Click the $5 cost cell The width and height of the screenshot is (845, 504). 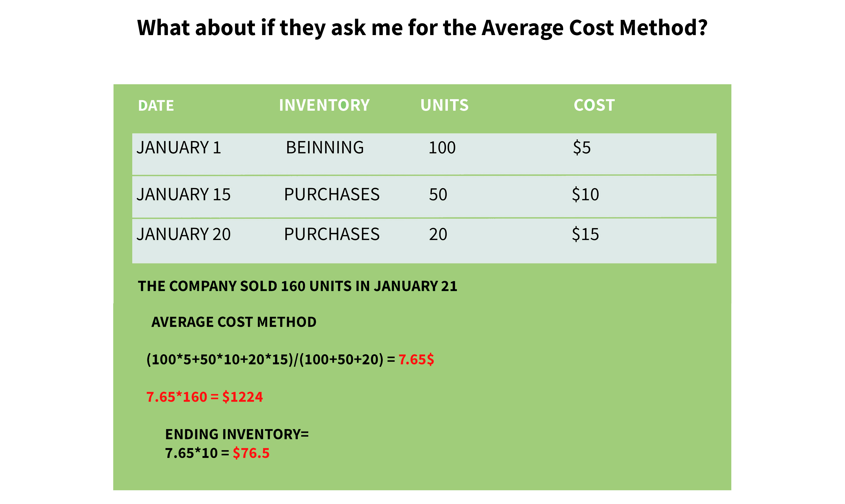pos(582,148)
